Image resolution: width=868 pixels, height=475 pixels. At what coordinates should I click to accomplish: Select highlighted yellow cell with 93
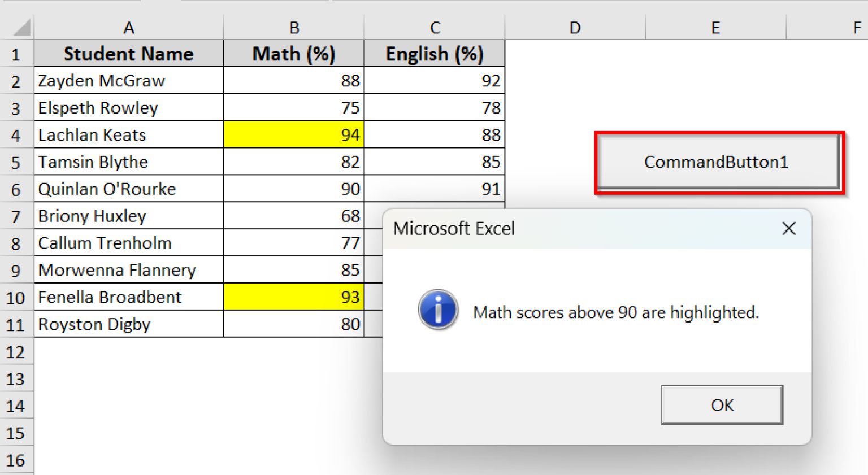coord(294,297)
